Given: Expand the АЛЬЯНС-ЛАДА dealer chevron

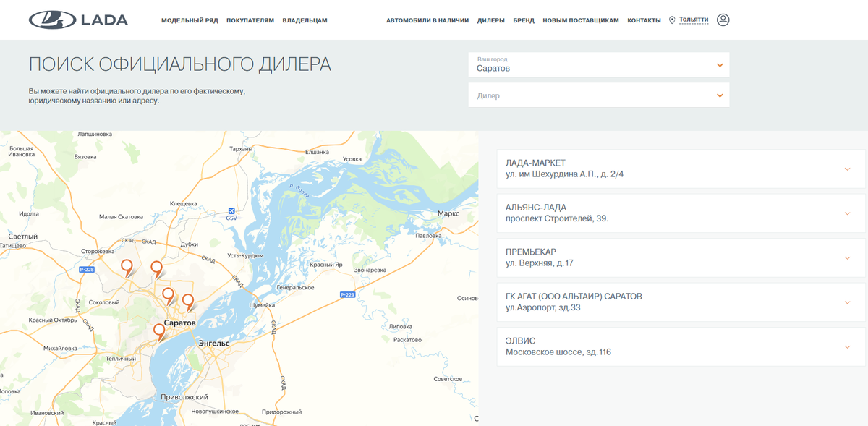Looking at the screenshot, I should click(848, 213).
